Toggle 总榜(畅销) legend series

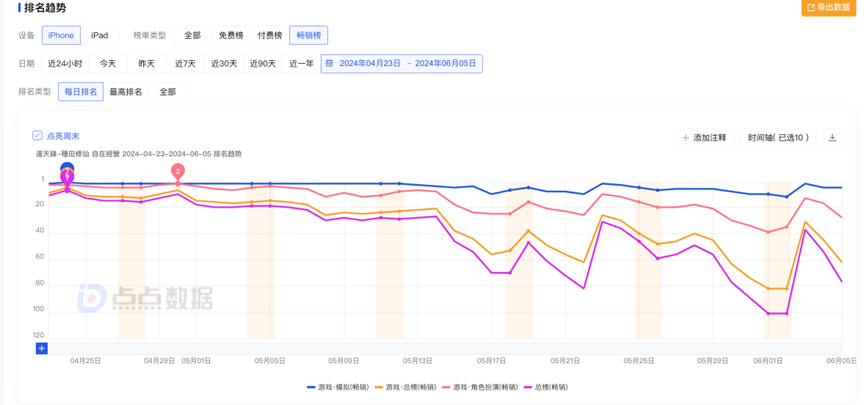click(547, 387)
